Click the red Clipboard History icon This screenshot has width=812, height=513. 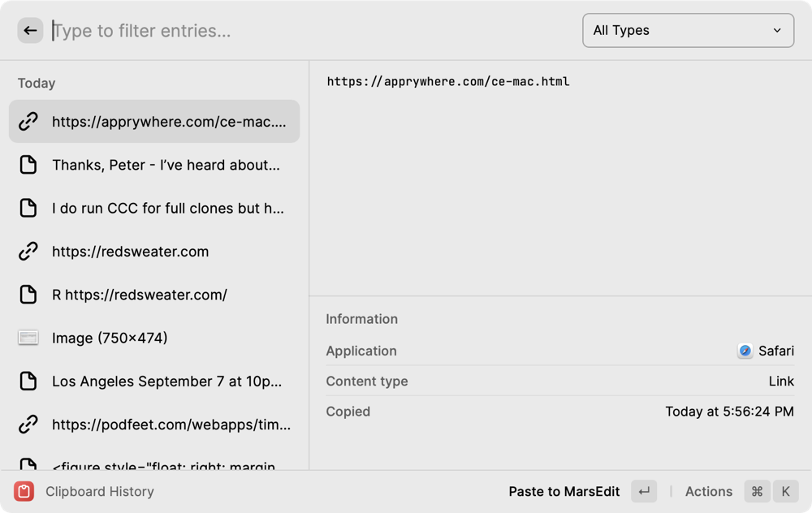coord(24,491)
